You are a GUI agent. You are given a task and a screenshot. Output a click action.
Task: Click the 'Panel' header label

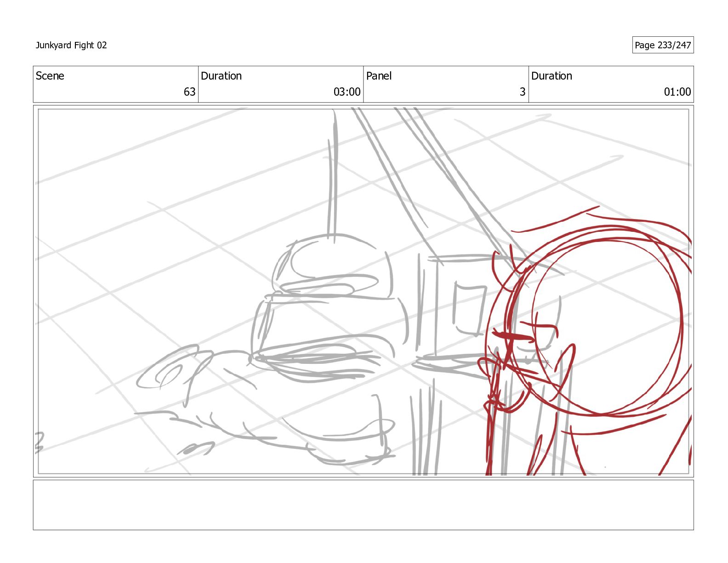click(379, 76)
